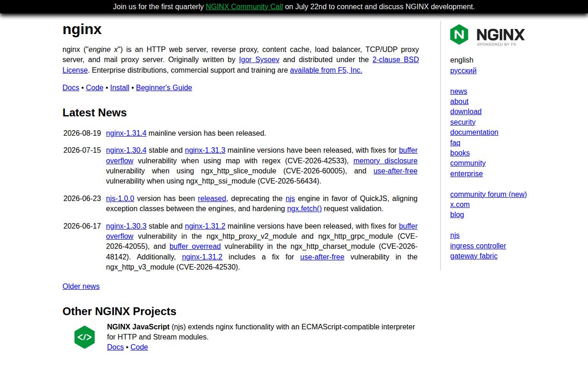Open the ngx.fetch() link
Screen dimensions: 588x368
pyautogui.click(x=305, y=209)
